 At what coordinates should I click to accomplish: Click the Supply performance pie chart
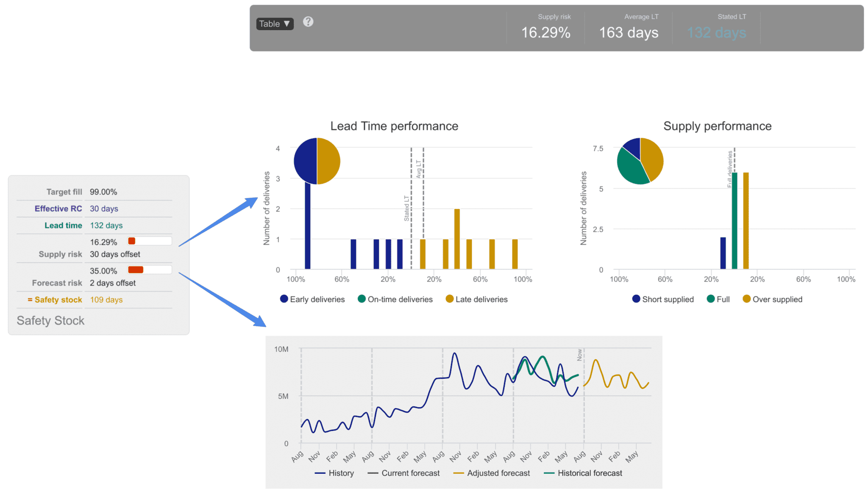(640, 161)
